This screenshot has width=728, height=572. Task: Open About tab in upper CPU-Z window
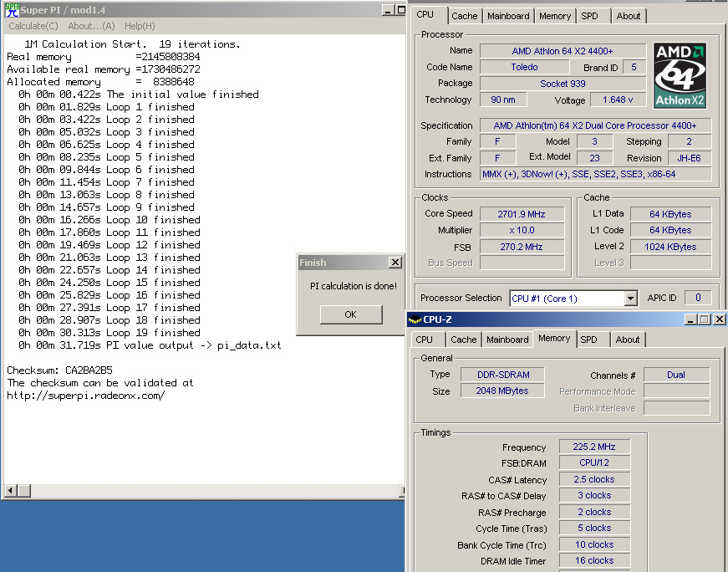click(x=629, y=16)
